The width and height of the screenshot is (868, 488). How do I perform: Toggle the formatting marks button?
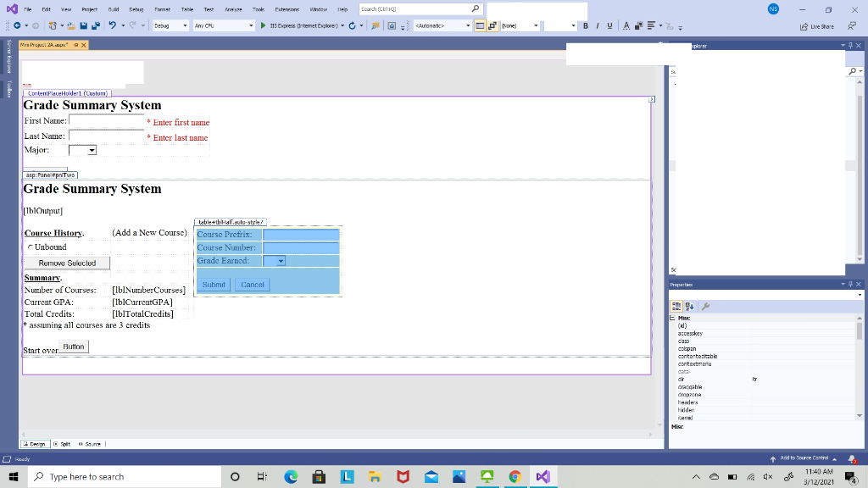click(492, 25)
